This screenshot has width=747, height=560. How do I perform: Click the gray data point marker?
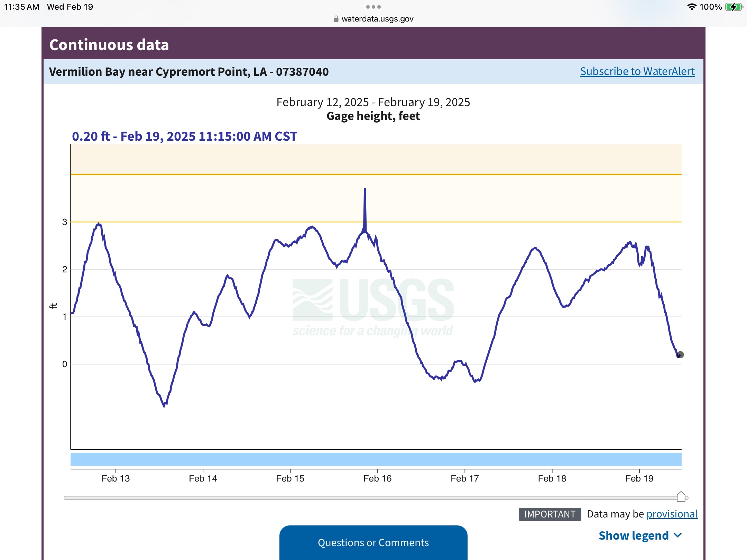tap(680, 355)
